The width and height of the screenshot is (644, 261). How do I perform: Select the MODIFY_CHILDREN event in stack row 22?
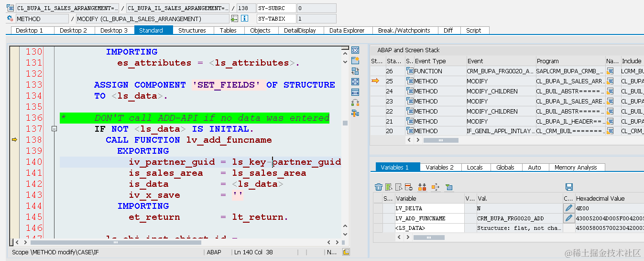coord(501,111)
